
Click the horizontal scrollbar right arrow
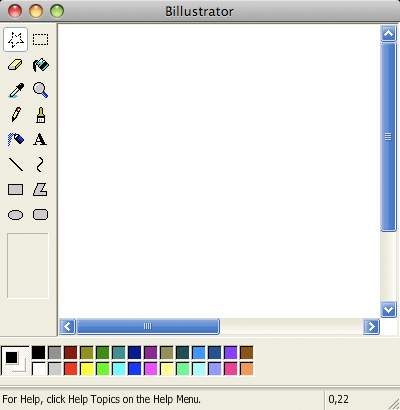coord(371,326)
